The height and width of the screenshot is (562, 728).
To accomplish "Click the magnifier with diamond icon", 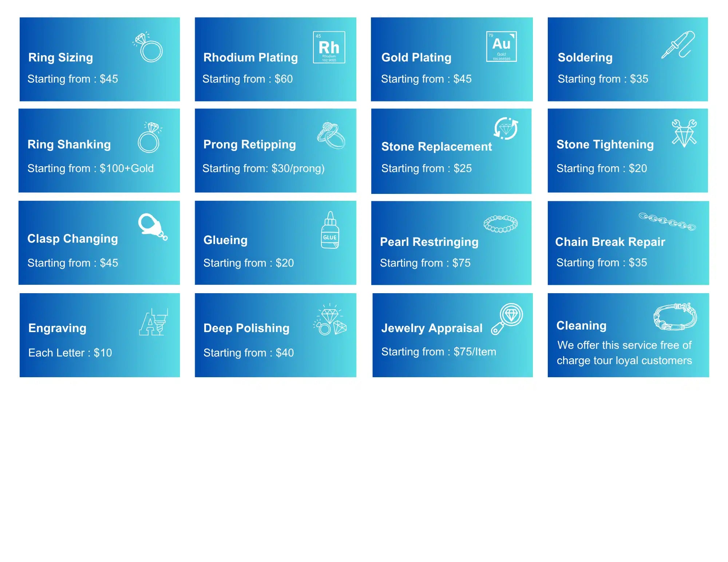I will tap(507, 319).
